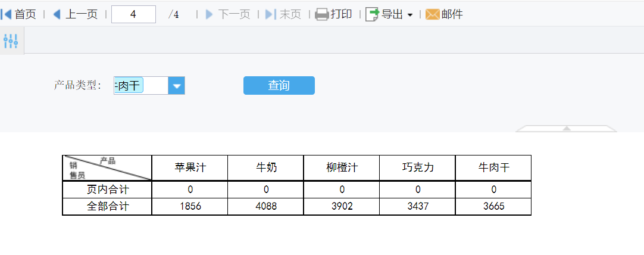The width and height of the screenshot is (644, 255).
Task: Click the total value 3902
Action: click(x=342, y=207)
